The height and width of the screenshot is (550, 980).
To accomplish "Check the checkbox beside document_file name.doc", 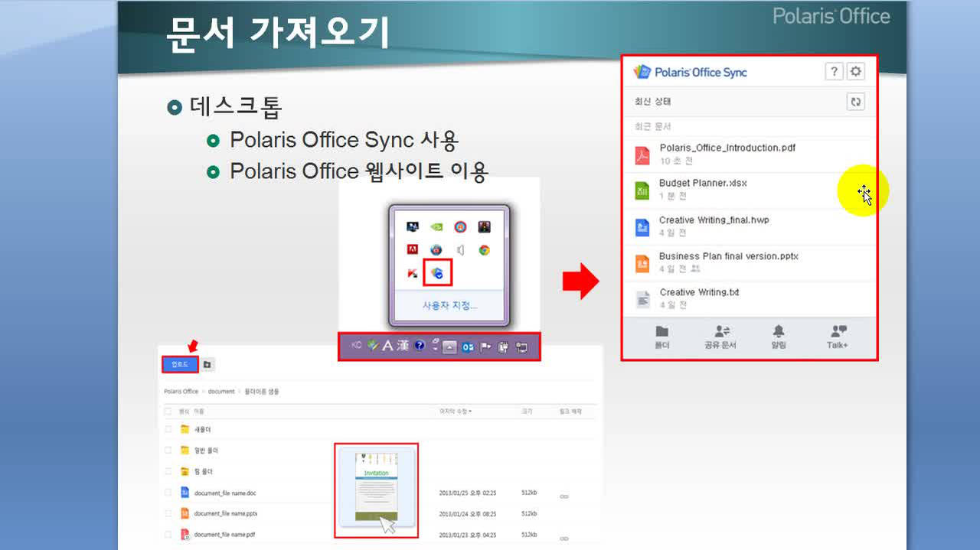I will (x=166, y=493).
